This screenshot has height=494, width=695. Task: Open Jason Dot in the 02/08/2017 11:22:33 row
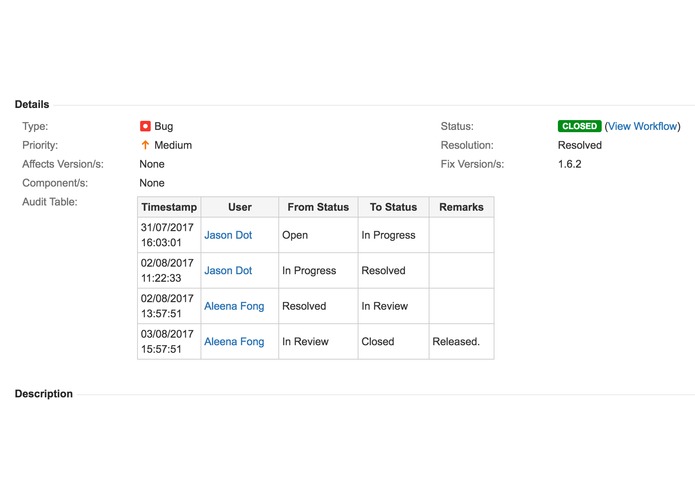pos(228,271)
